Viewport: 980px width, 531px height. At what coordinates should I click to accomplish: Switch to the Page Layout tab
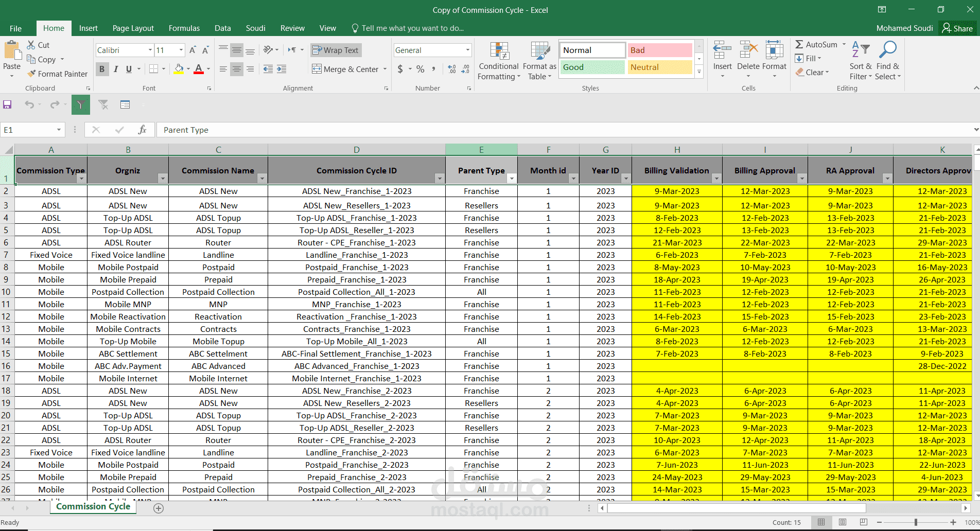point(133,28)
